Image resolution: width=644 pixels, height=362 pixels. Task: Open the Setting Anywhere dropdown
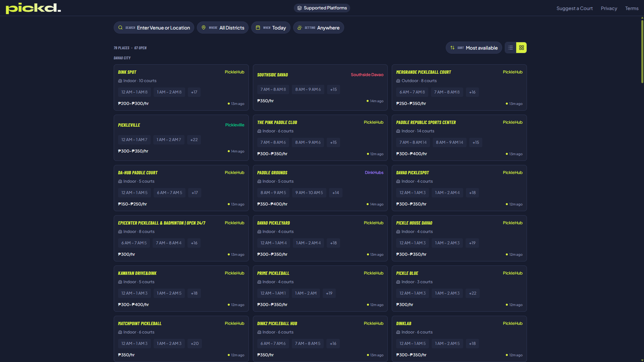point(319,27)
